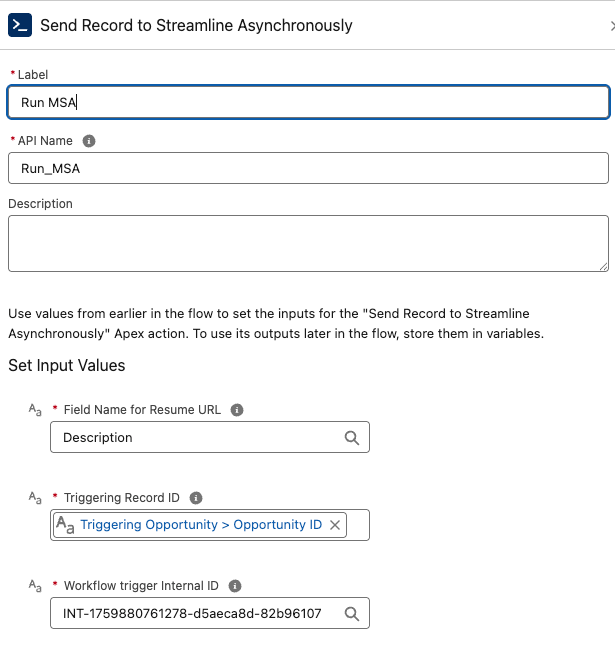
Task: Click the Send Record to Streamline Asynchronously title
Action: 196,25
